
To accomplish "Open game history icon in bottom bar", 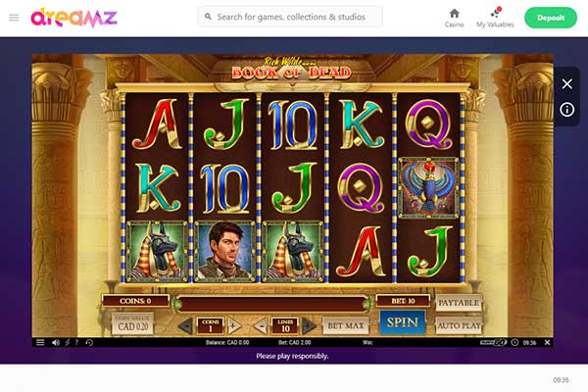I will [89, 342].
